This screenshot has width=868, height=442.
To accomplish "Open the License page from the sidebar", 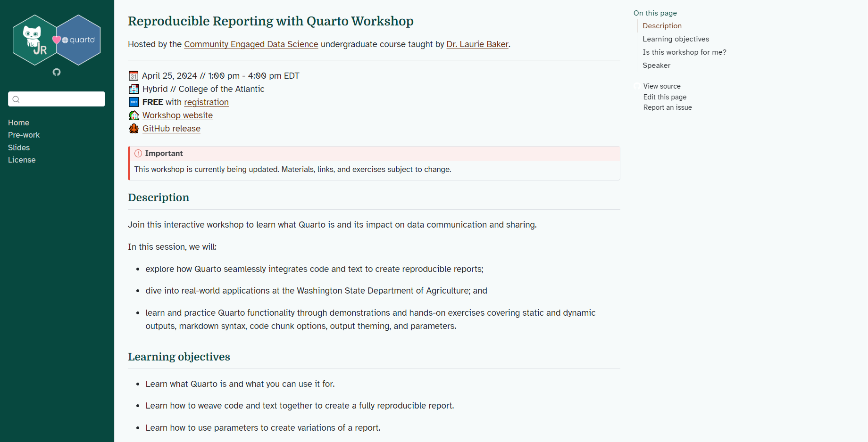I will (x=21, y=160).
